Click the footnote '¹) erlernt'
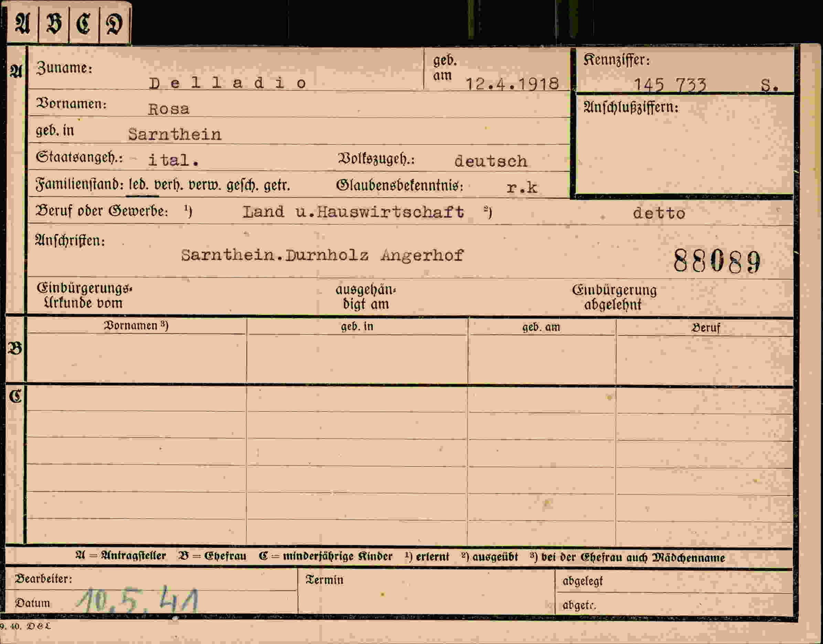823x644 pixels. tap(427, 557)
